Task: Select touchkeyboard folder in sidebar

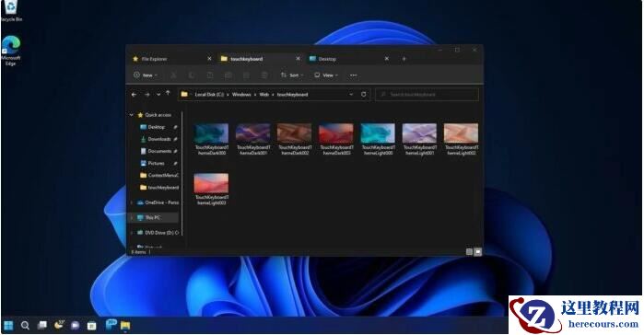Action: (158, 188)
